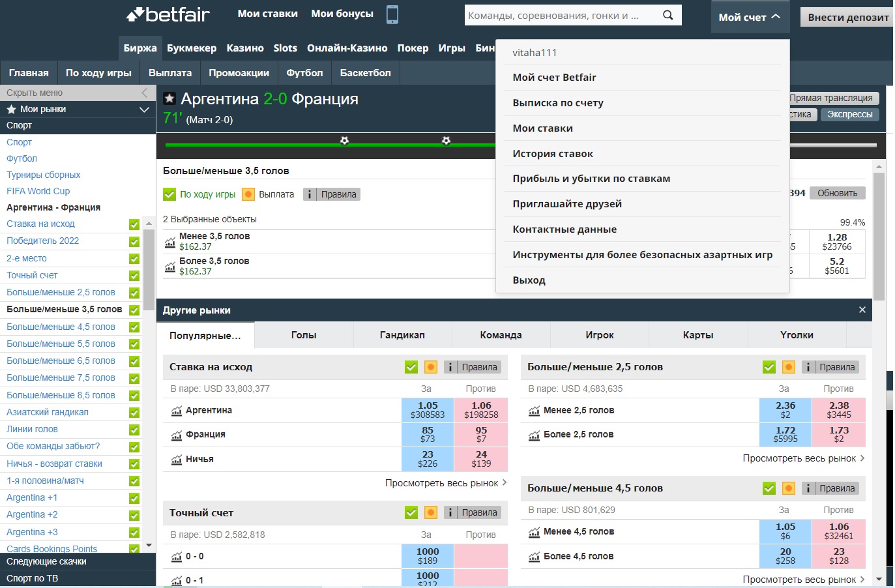Expand the Мои рынки section

tap(144, 110)
